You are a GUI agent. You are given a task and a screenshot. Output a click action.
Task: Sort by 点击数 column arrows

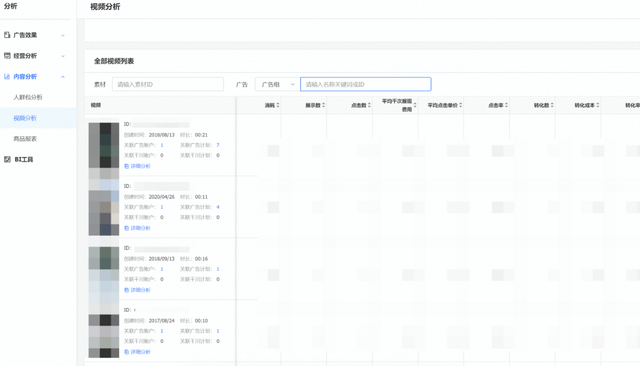tap(369, 105)
